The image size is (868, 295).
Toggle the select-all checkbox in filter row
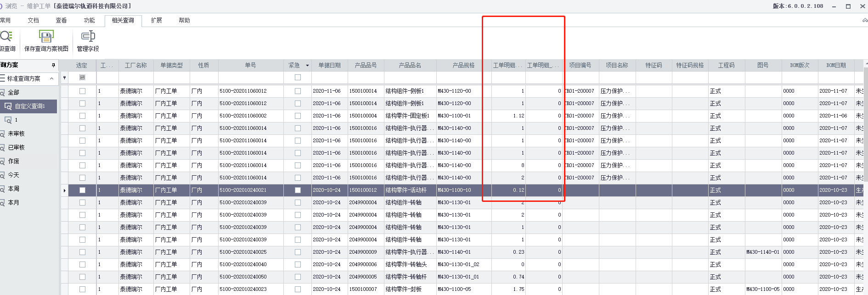(82, 78)
